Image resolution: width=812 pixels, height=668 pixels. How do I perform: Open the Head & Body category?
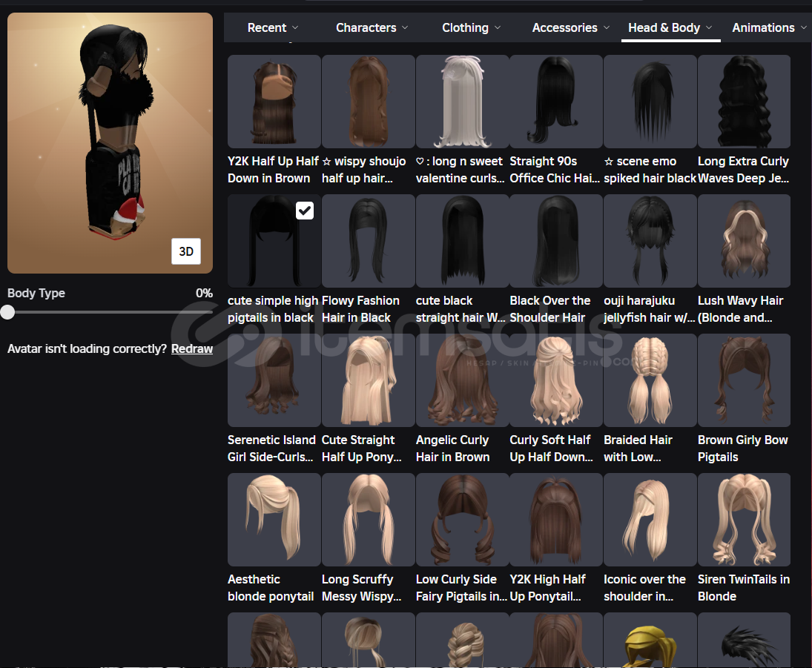[x=664, y=27]
